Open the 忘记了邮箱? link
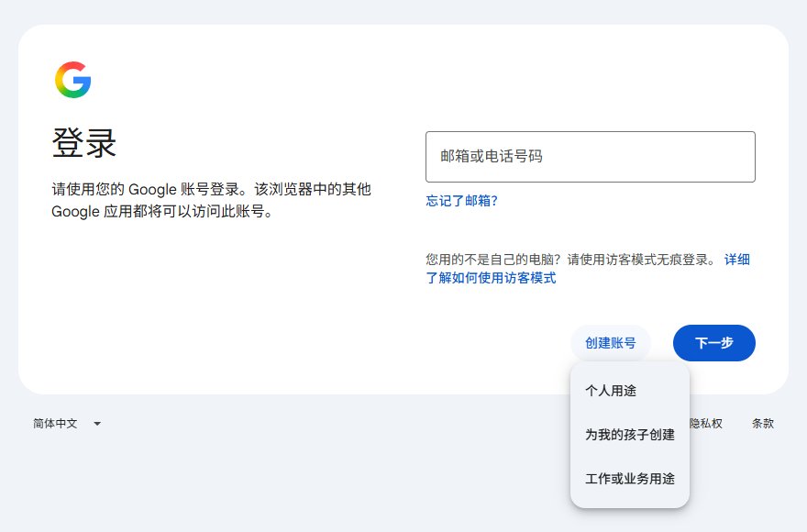807x532 pixels. click(461, 201)
